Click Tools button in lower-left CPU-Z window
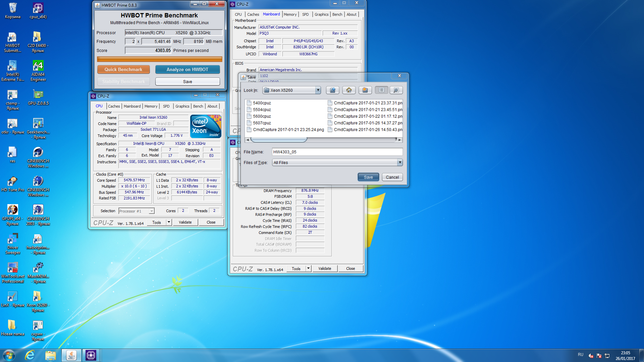The height and width of the screenshot is (362, 644). click(x=157, y=222)
